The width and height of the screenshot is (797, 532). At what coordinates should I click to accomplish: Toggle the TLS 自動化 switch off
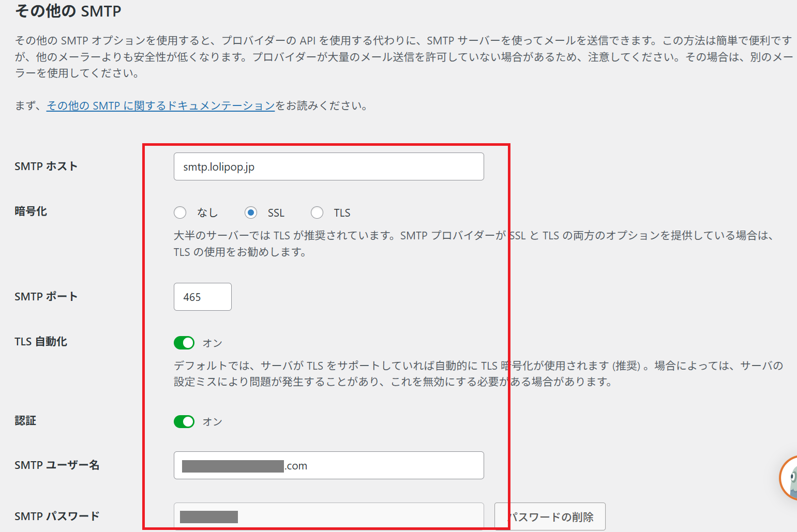click(184, 343)
